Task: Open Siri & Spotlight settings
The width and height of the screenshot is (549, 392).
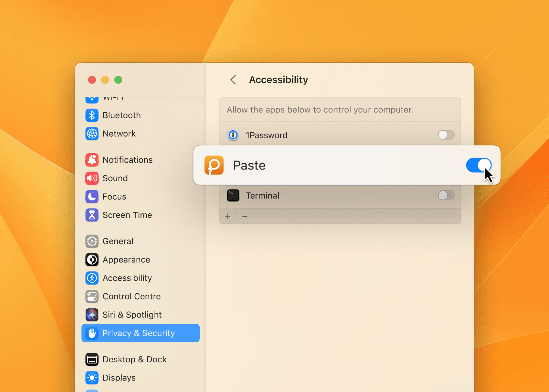Action: 132,315
